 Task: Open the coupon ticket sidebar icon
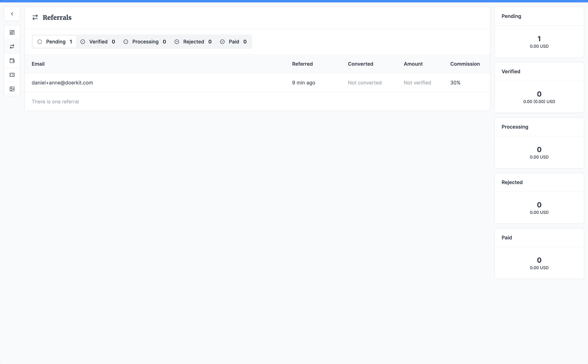pyautogui.click(x=12, y=75)
